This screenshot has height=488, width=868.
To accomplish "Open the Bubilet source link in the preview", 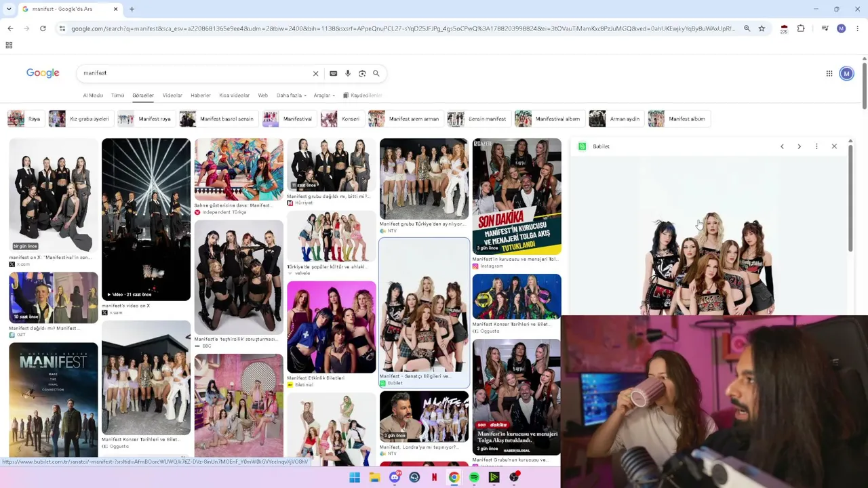I will pos(594,146).
